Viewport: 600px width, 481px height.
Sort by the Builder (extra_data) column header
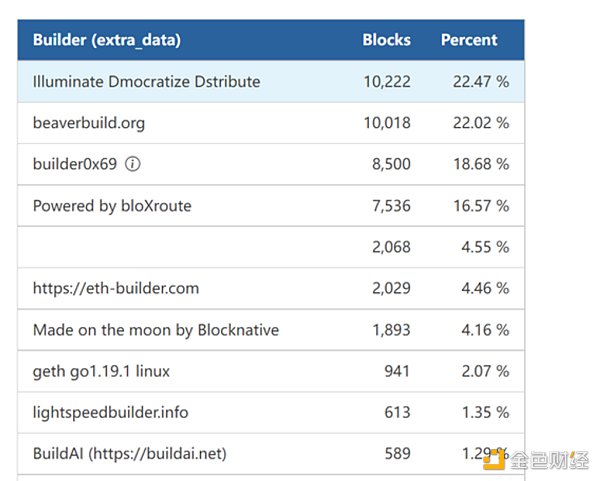(x=106, y=41)
